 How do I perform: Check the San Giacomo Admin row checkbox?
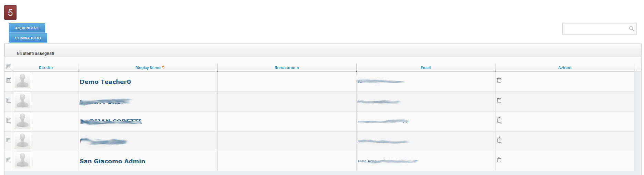pos(9,160)
